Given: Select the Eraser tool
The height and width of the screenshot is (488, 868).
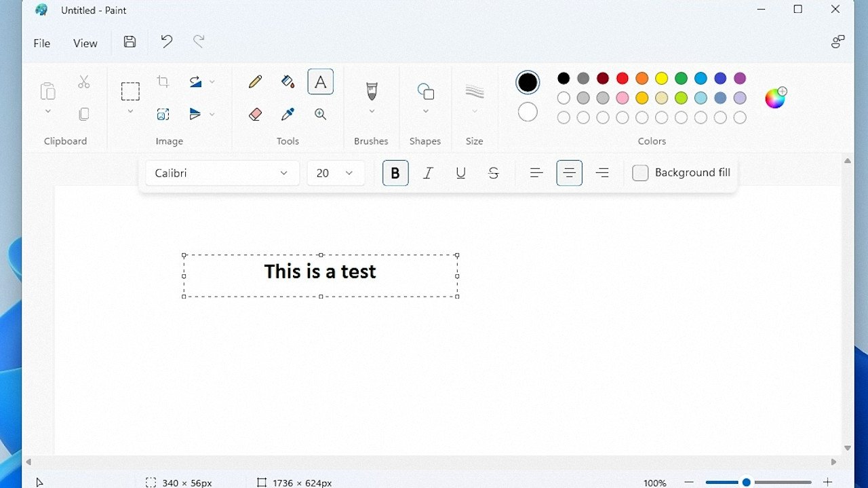Looking at the screenshot, I should [255, 114].
